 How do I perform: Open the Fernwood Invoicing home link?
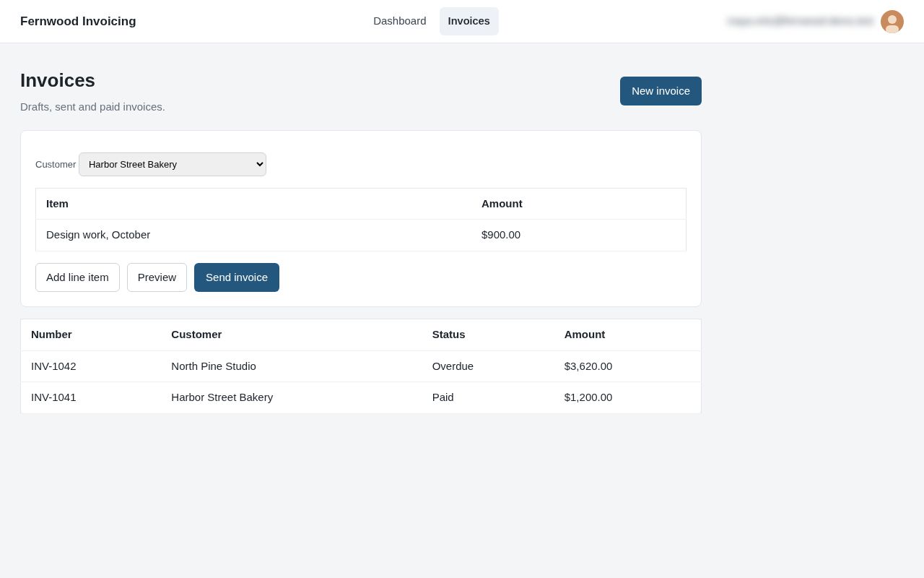click(x=78, y=22)
